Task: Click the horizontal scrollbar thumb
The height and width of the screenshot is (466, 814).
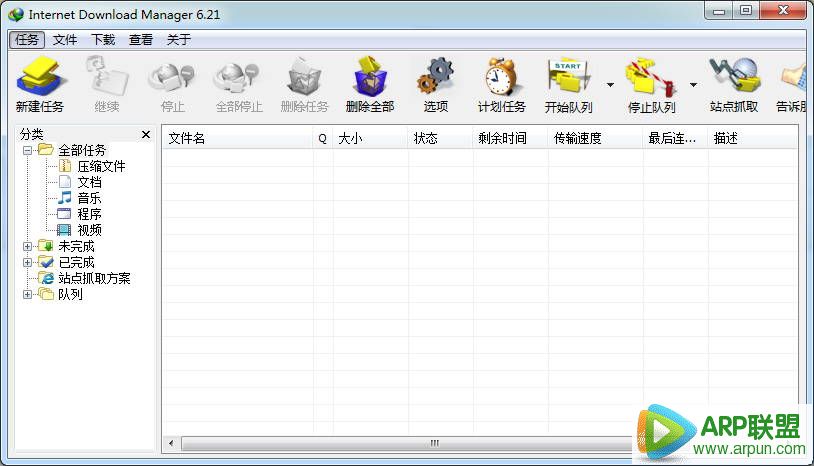Action: tap(435, 444)
